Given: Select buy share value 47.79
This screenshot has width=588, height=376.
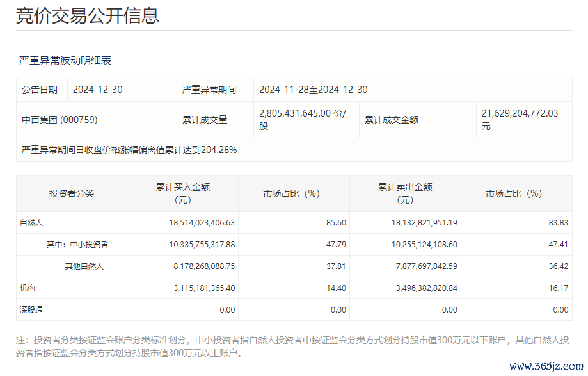Looking at the screenshot, I should (336, 245).
